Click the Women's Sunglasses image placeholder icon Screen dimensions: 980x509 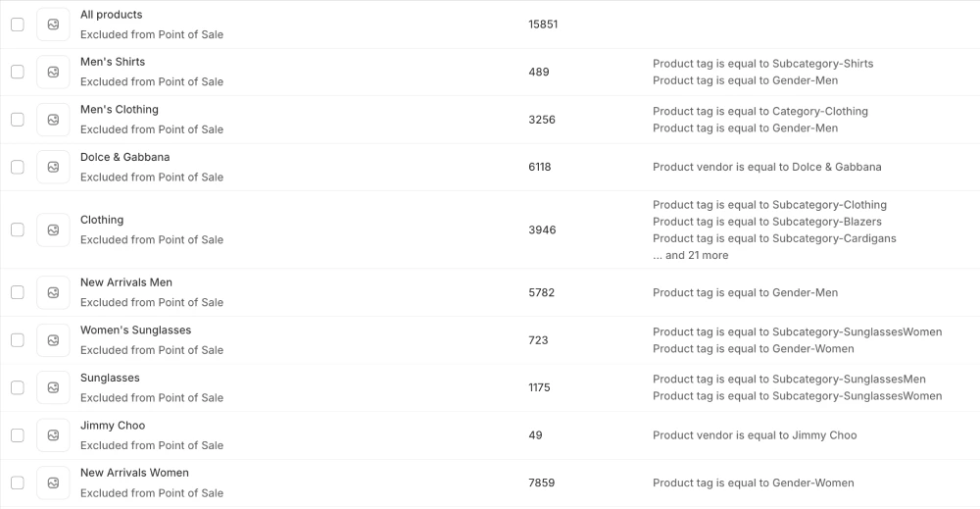click(x=53, y=340)
